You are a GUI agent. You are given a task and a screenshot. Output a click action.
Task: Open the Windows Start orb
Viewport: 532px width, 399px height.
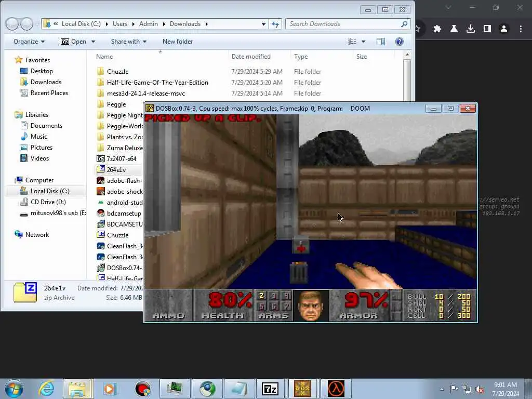click(x=14, y=389)
